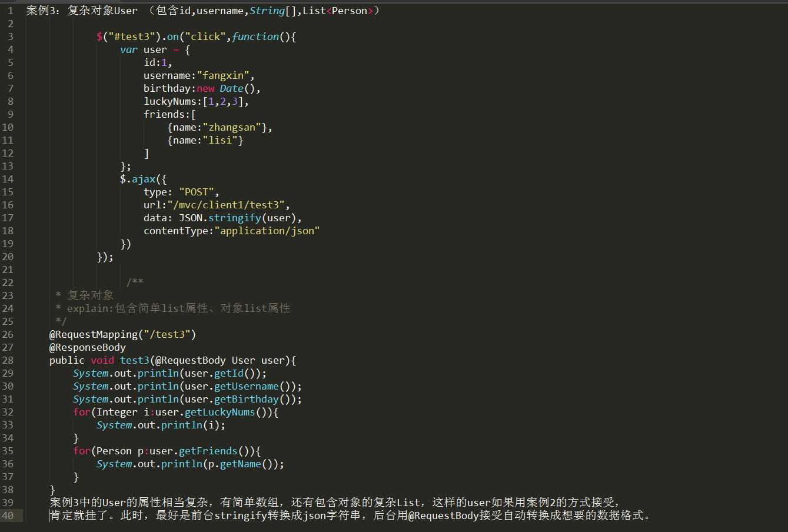Screen dimensions: 788x532
Task: Click the user.getUsername() println line
Action: 187,386
